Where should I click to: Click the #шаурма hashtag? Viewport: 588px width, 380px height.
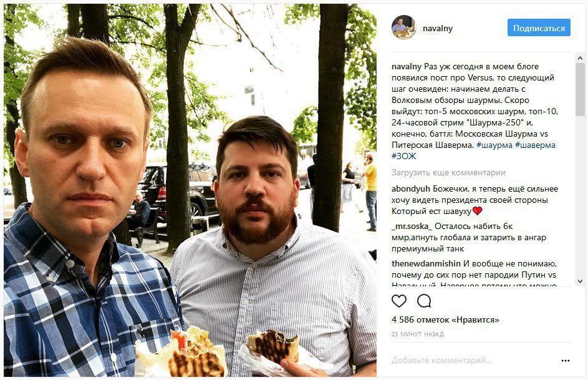tap(494, 145)
